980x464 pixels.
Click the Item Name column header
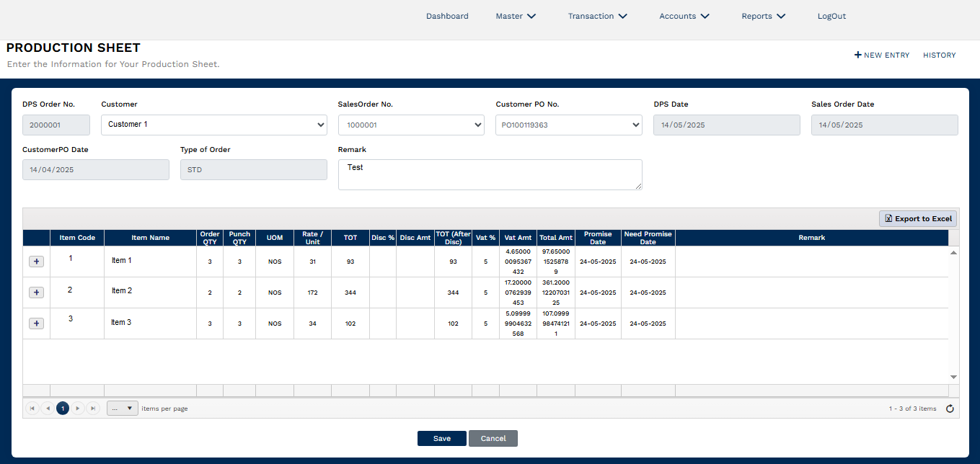click(x=150, y=238)
